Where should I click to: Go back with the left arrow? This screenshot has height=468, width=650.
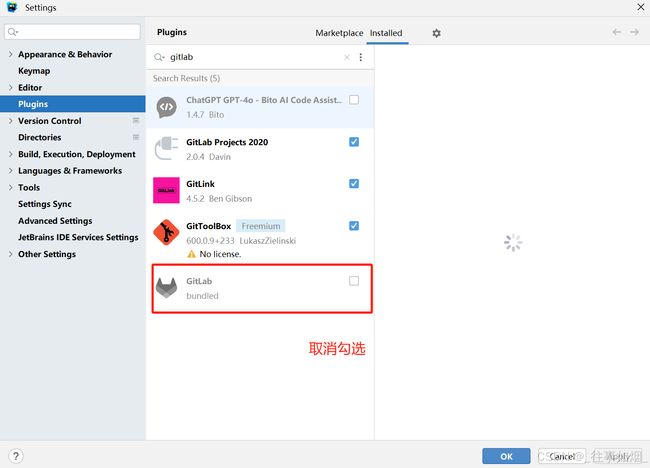pos(617,32)
